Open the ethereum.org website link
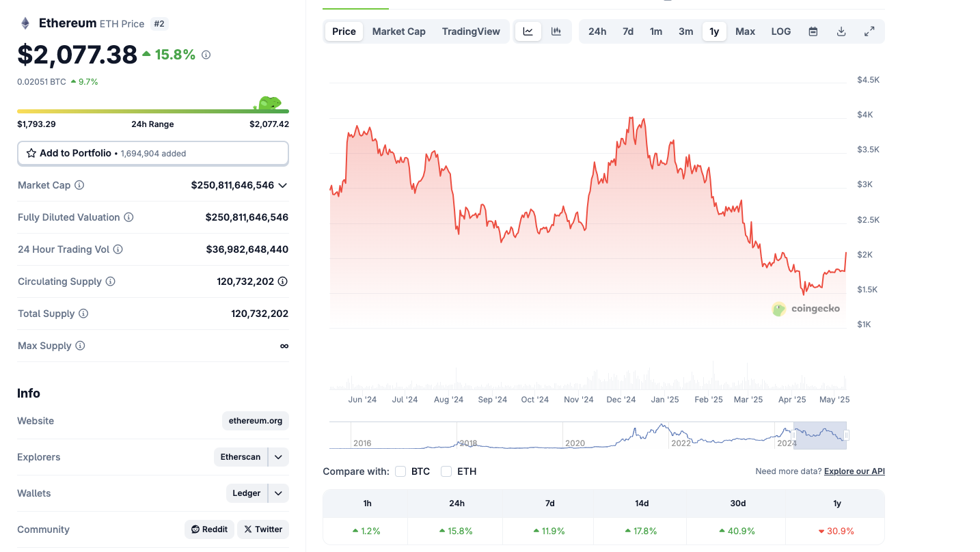 (256, 421)
